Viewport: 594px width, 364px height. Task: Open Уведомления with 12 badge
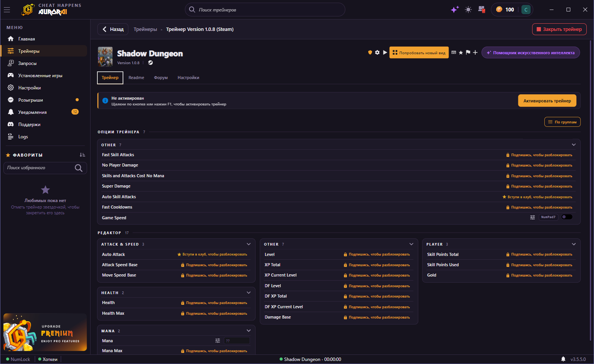[x=44, y=112]
